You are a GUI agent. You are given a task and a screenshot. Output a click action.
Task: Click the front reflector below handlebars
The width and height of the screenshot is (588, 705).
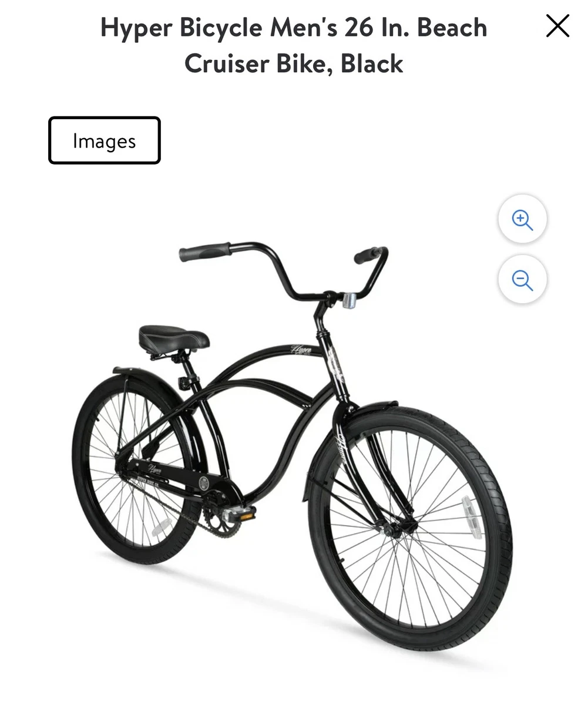pos(350,300)
